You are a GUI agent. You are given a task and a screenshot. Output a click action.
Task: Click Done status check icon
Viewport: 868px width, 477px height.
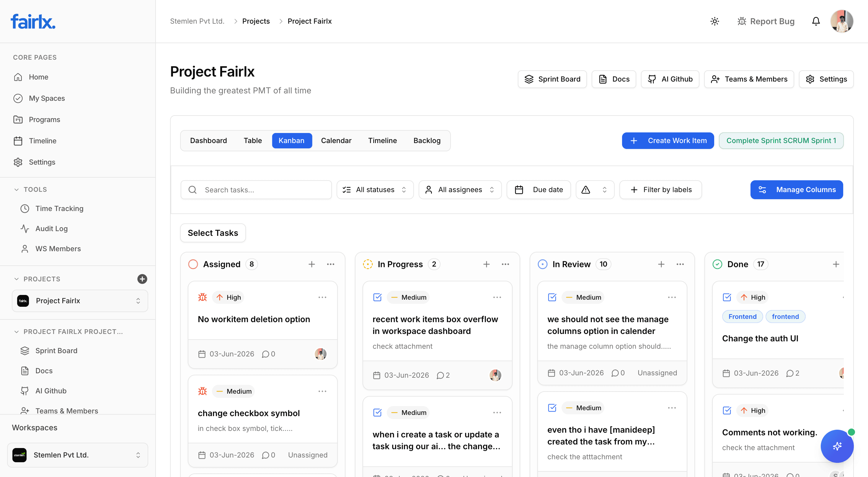[717, 264]
